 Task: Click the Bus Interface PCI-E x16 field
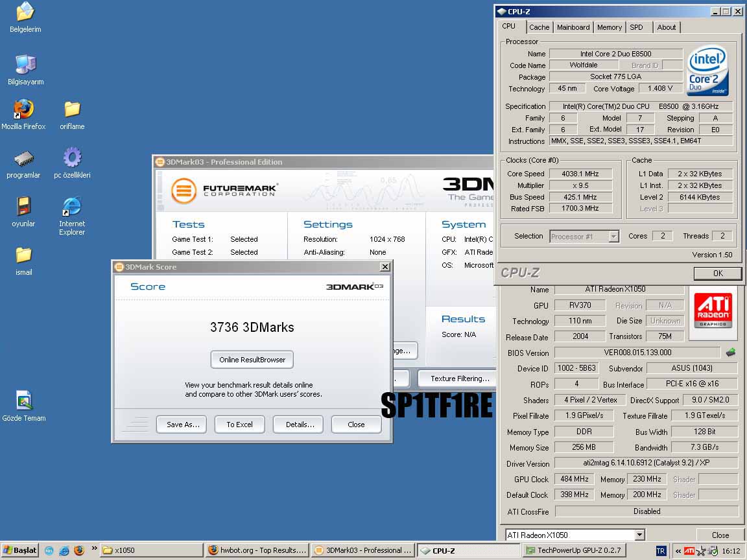click(x=692, y=383)
